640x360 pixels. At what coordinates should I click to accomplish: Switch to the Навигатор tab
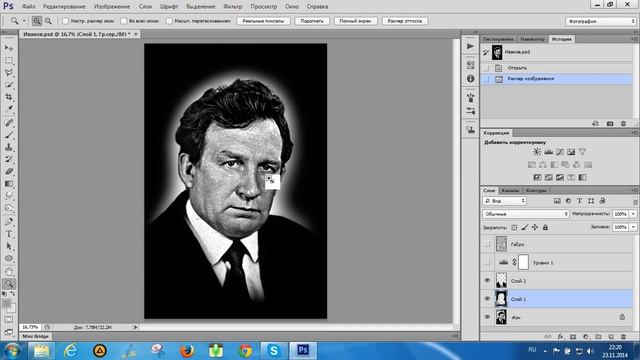tap(532, 39)
